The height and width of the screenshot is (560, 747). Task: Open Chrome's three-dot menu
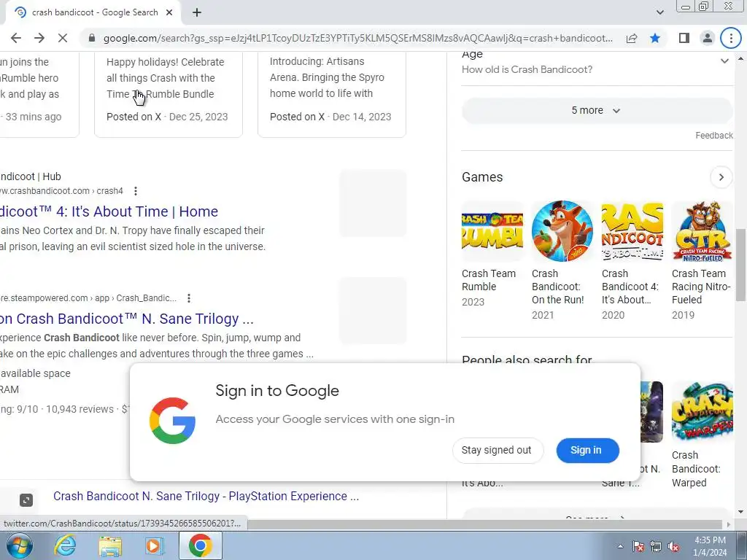point(731,38)
